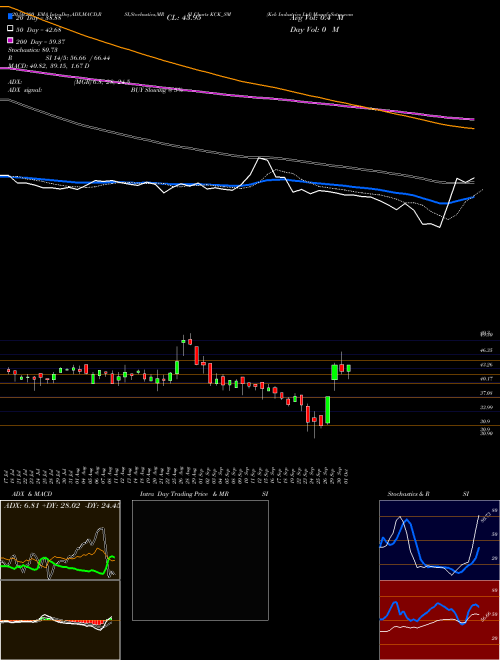Select the '50 Day = 42.68' legend text

[39, 29]
